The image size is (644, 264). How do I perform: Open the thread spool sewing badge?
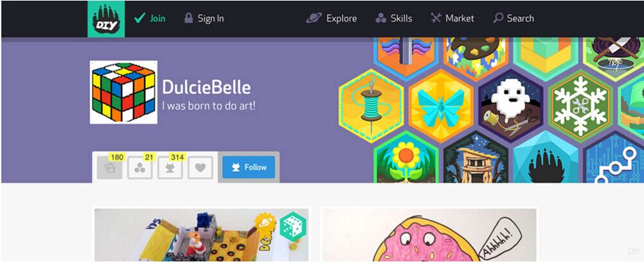(371, 106)
